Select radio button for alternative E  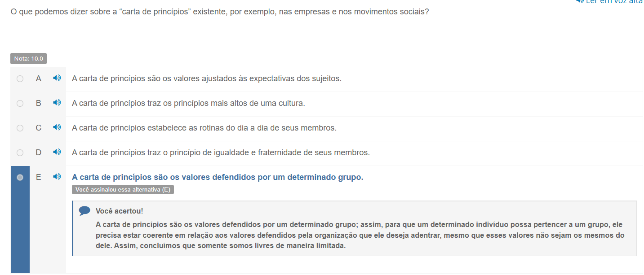(20, 178)
